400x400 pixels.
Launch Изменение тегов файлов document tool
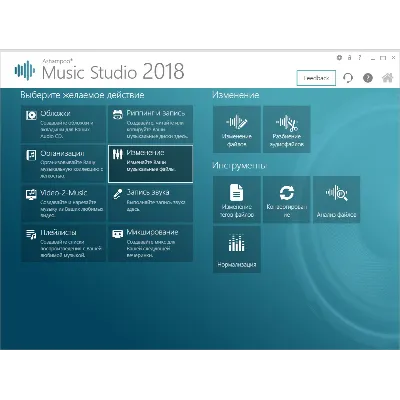[237, 199]
